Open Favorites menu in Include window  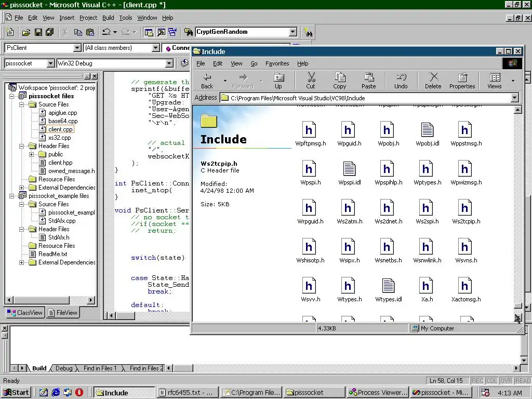click(277, 63)
